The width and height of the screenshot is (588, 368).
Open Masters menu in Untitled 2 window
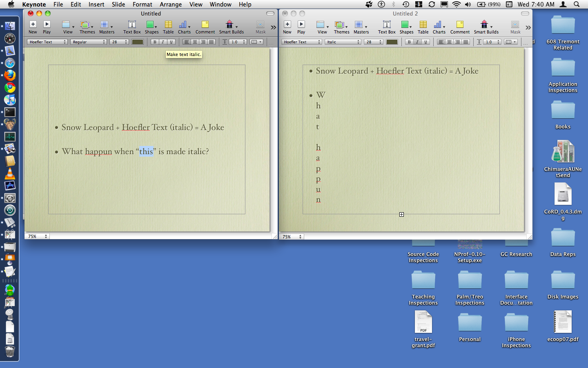[x=361, y=27]
